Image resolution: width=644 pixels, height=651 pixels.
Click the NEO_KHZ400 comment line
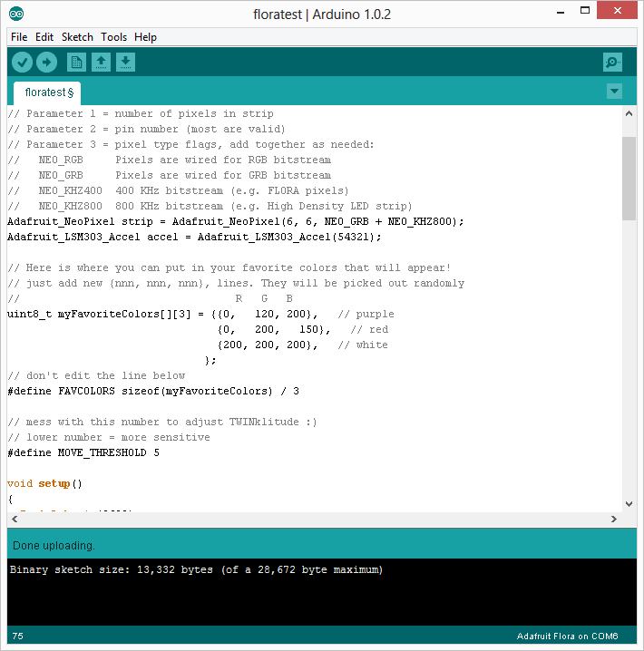point(178,190)
